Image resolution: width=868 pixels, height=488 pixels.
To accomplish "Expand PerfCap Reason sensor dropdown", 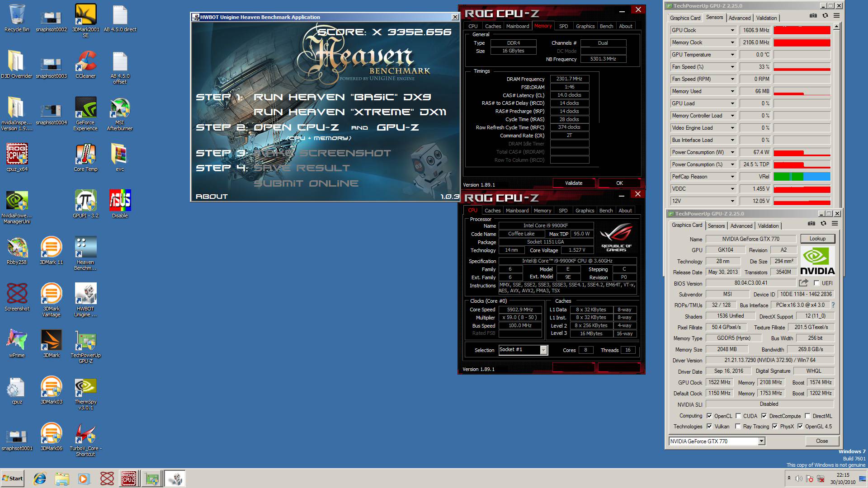I will pyautogui.click(x=732, y=177).
